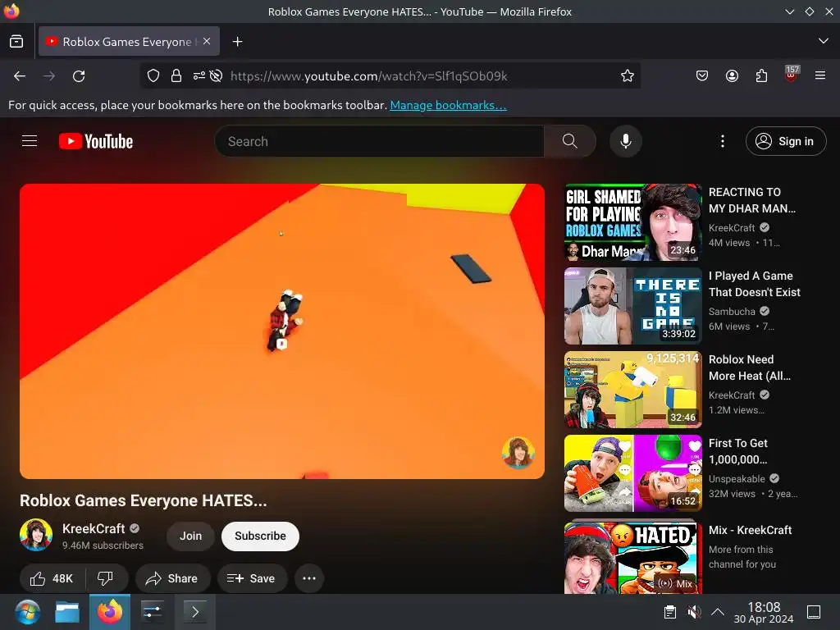Viewport: 840px width, 630px height.
Task: Open more actions ellipsis below video
Action: [x=309, y=578]
